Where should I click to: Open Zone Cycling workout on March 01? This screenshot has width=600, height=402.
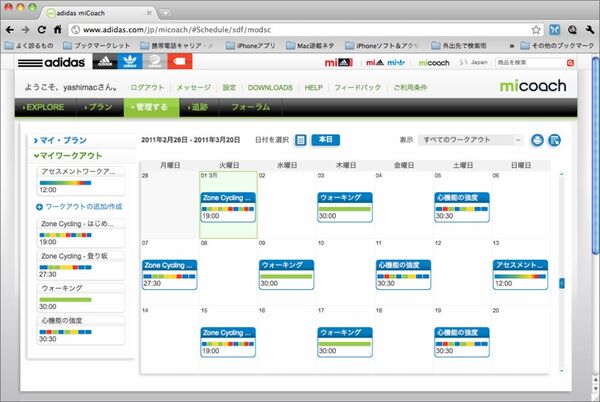click(x=228, y=207)
